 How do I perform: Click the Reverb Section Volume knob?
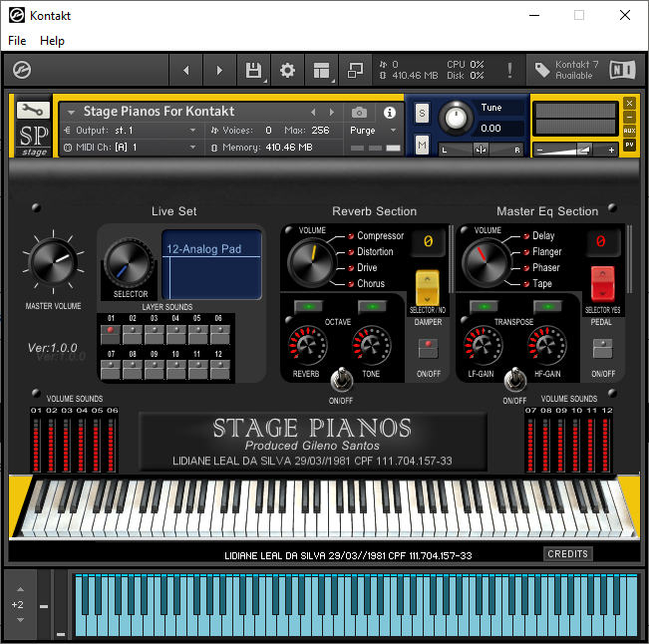[x=311, y=263]
